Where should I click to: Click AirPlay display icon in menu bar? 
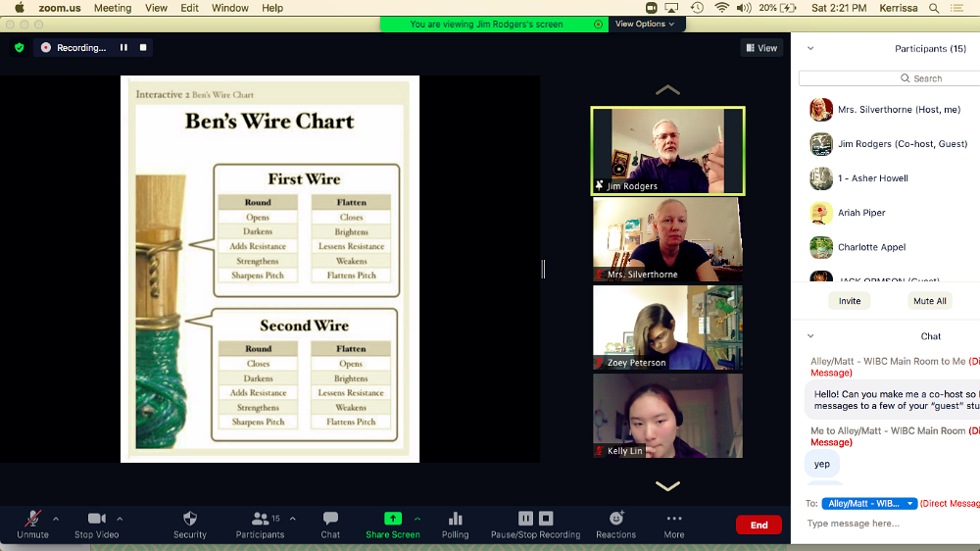pyautogui.click(x=671, y=8)
